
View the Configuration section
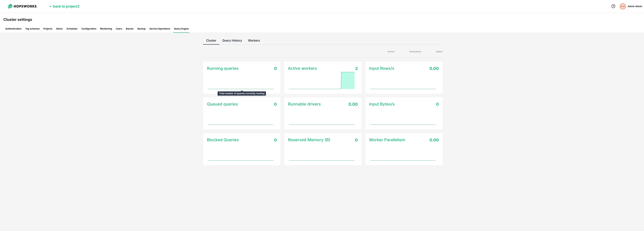[89, 29]
